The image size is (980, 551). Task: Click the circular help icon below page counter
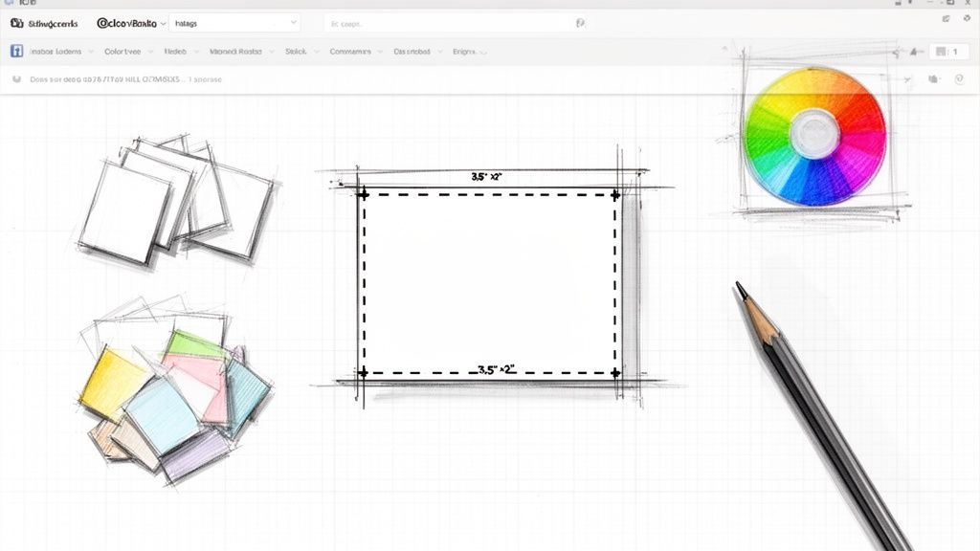click(958, 79)
